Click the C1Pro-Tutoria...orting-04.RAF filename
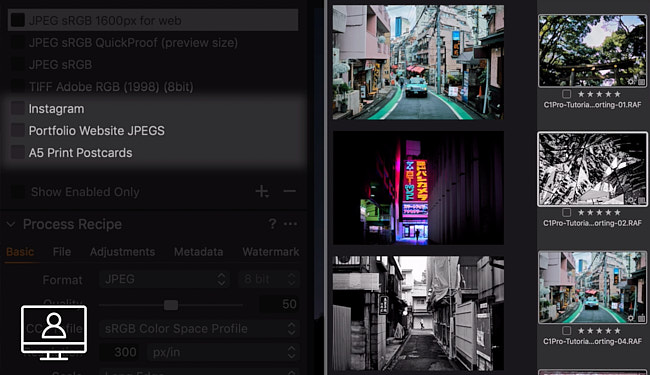 592,341
